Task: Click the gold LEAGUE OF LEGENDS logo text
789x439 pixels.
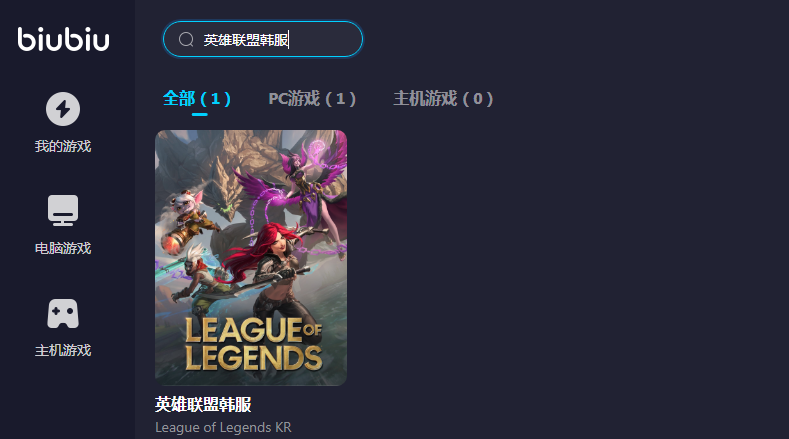Action: click(254, 344)
